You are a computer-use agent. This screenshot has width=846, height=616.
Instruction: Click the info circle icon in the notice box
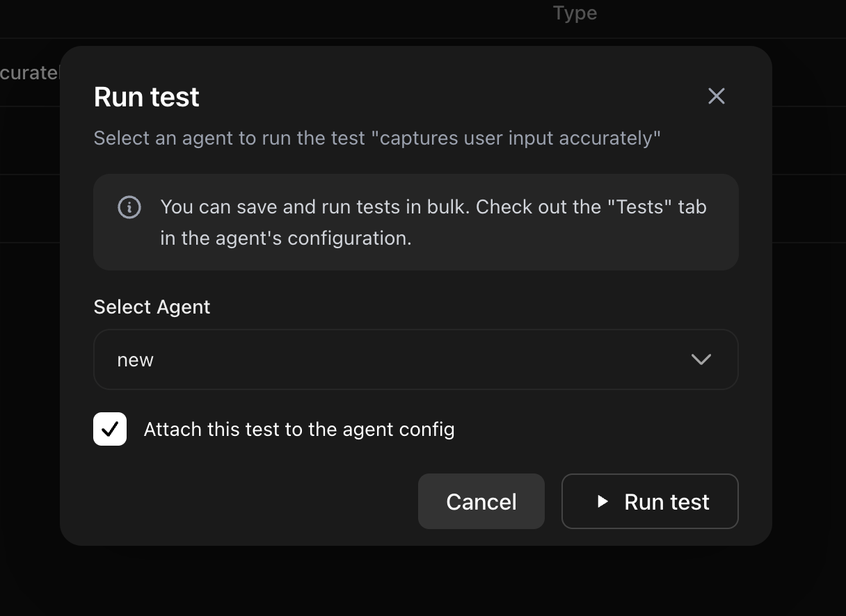click(129, 207)
